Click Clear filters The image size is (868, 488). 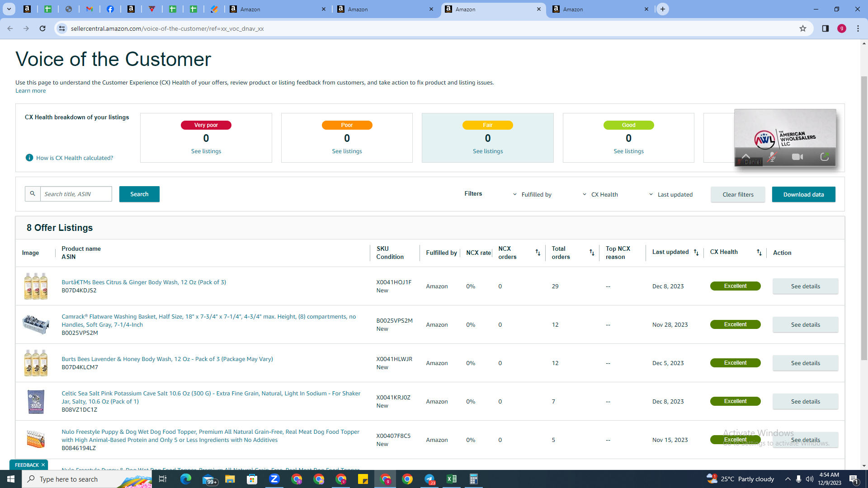click(x=738, y=194)
